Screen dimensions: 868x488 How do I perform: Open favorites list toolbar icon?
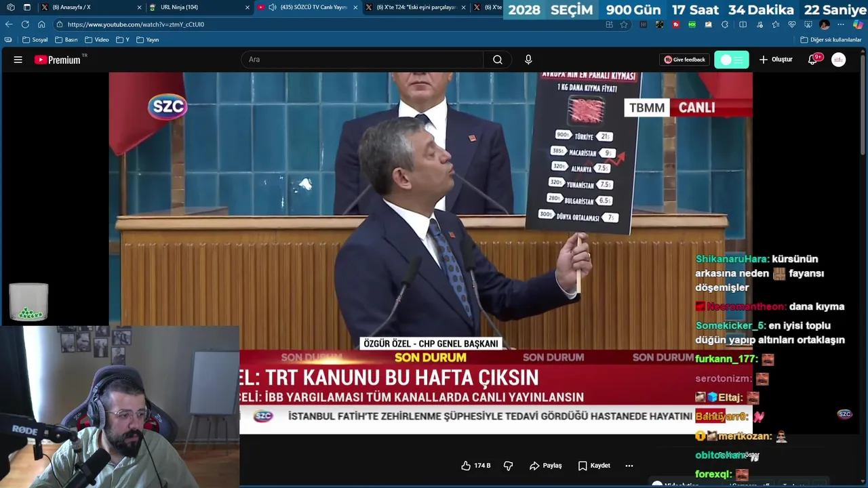coord(776,24)
